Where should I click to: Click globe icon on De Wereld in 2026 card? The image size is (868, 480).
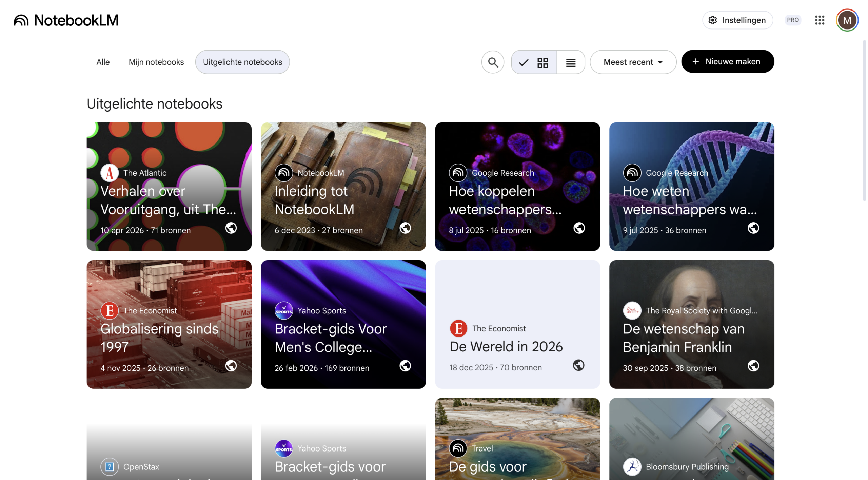578,365
